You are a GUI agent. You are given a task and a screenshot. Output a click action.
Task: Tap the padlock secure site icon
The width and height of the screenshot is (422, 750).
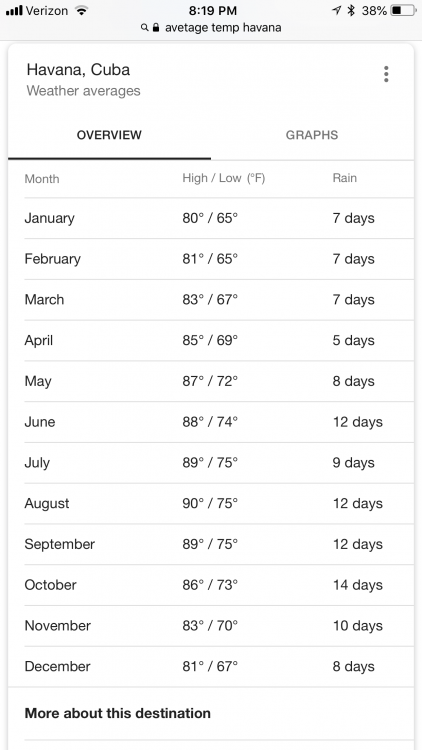coord(156,27)
